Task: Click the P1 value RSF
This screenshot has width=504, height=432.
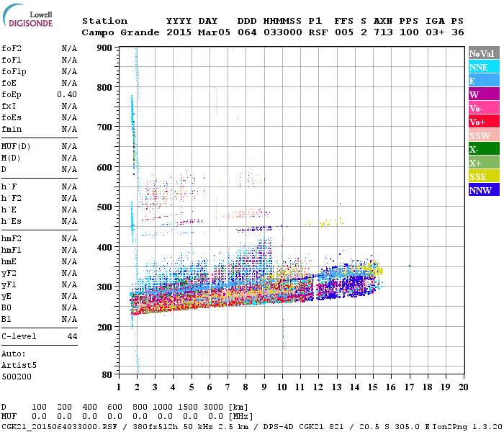Action: pos(318,32)
